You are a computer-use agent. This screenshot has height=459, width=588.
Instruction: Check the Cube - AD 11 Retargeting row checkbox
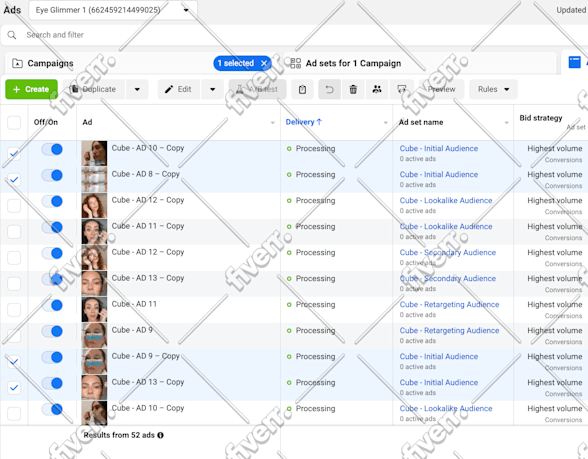[14, 310]
